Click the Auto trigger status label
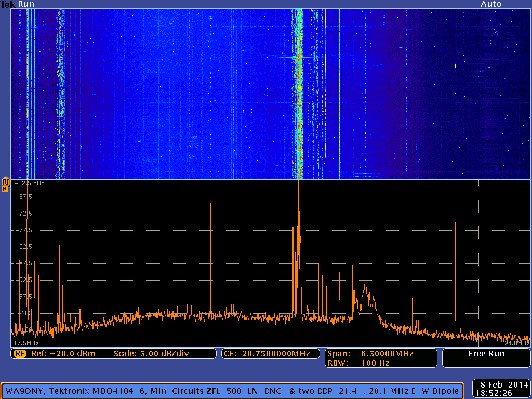This screenshot has width=532, height=399. click(490, 4)
